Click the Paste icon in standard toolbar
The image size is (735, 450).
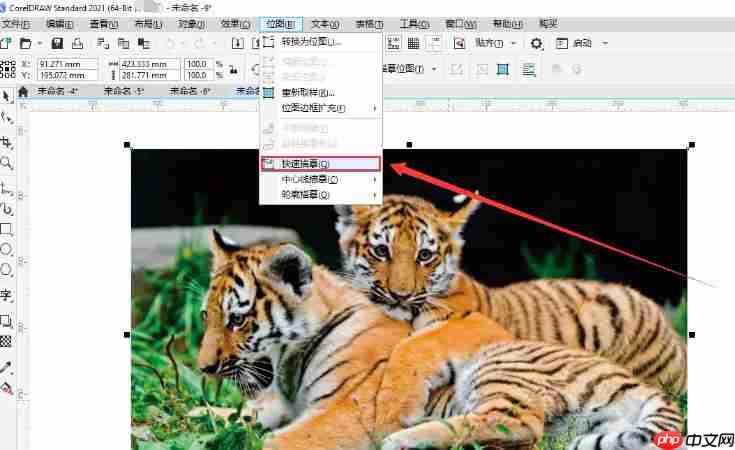coord(143,44)
